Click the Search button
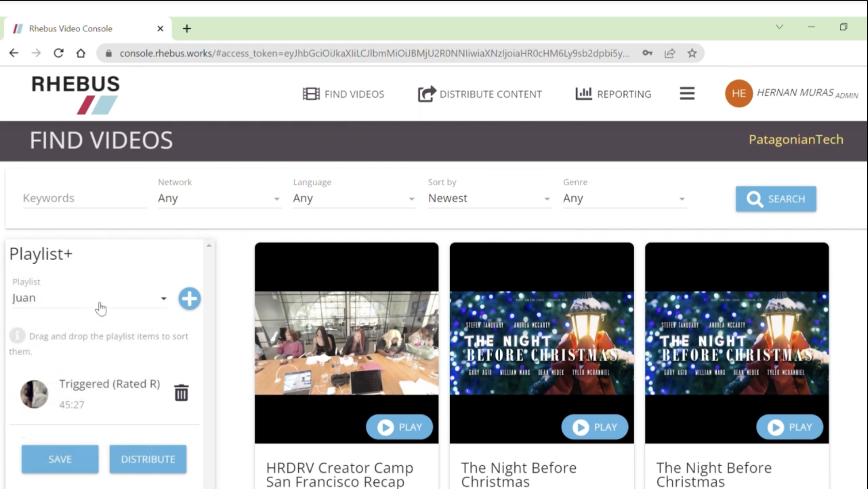 (x=776, y=199)
